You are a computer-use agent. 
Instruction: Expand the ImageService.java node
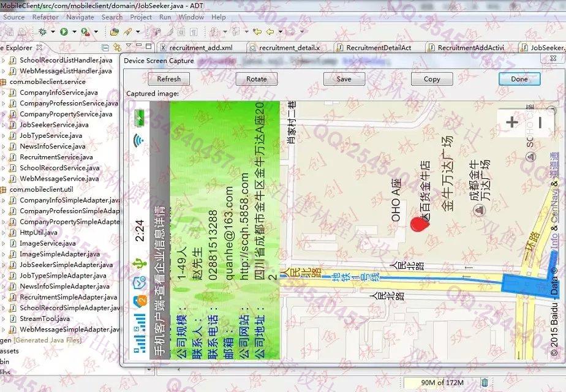click(3, 243)
